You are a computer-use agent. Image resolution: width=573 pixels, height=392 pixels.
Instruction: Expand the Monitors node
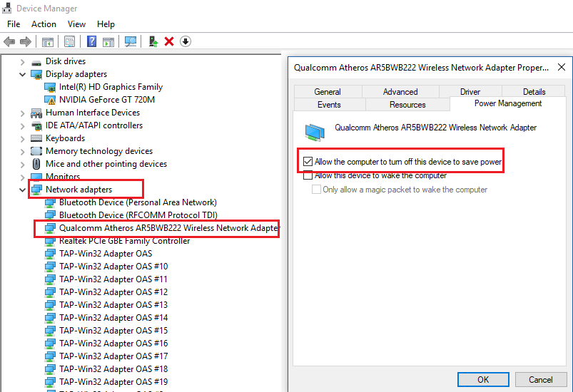22,177
